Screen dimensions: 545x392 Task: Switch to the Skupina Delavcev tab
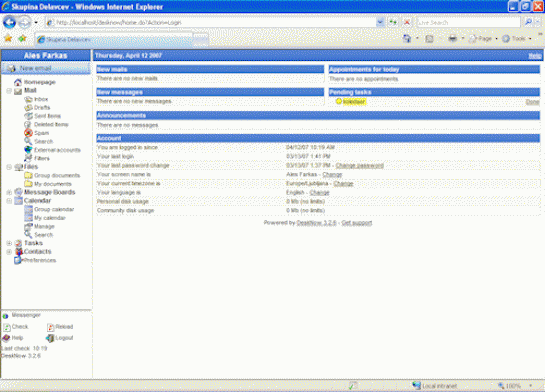pyautogui.click(x=114, y=40)
